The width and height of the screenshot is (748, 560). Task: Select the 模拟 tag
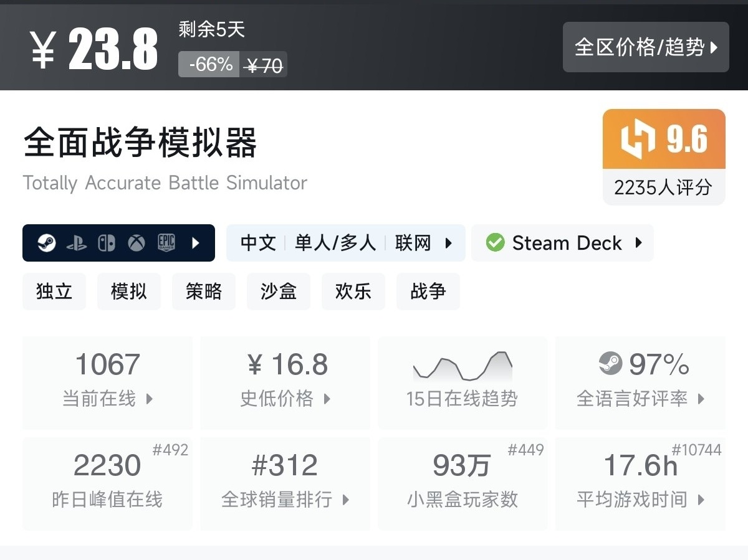[x=129, y=292]
